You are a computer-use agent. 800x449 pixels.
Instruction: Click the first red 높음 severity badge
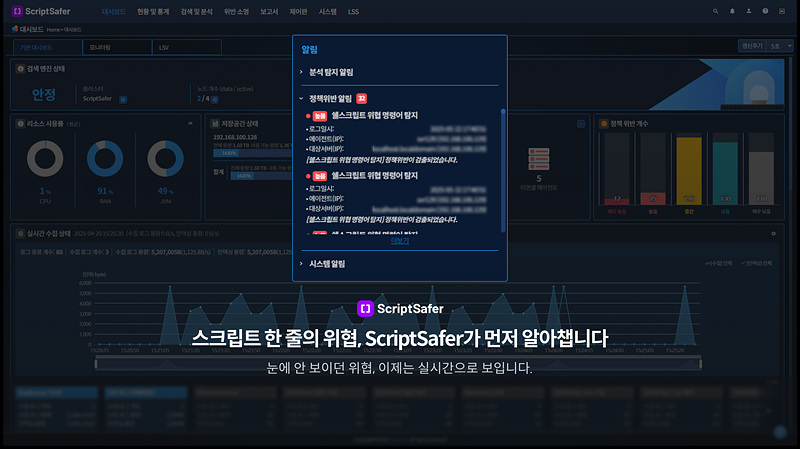tap(319, 116)
